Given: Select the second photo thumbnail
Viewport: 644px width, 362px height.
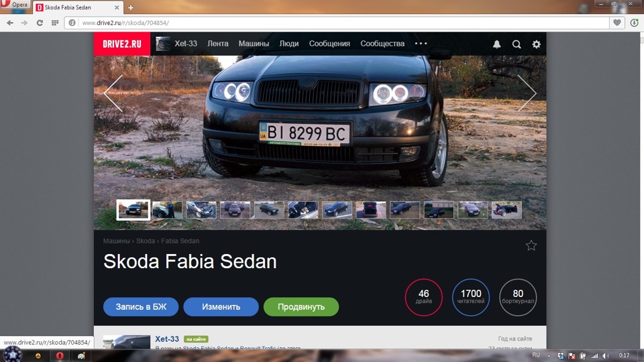Looking at the screenshot, I should click(167, 210).
